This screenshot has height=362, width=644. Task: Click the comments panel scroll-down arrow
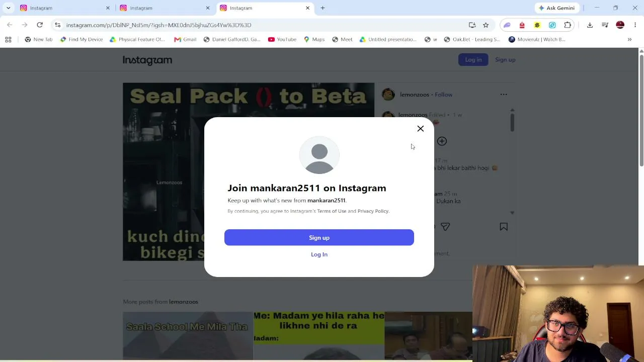click(512, 213)
